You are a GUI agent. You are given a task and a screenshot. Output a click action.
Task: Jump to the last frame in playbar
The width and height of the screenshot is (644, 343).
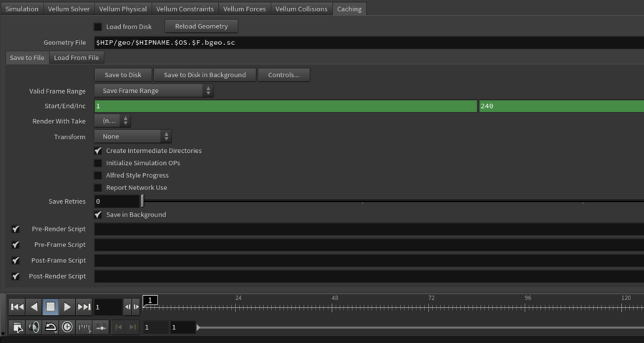coord(84,307)
